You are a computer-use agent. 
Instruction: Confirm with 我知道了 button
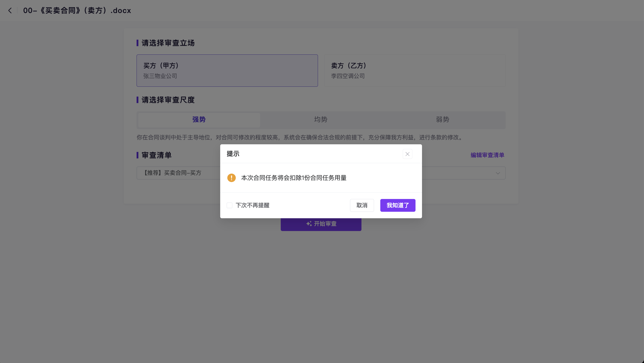tap(398, 205)
